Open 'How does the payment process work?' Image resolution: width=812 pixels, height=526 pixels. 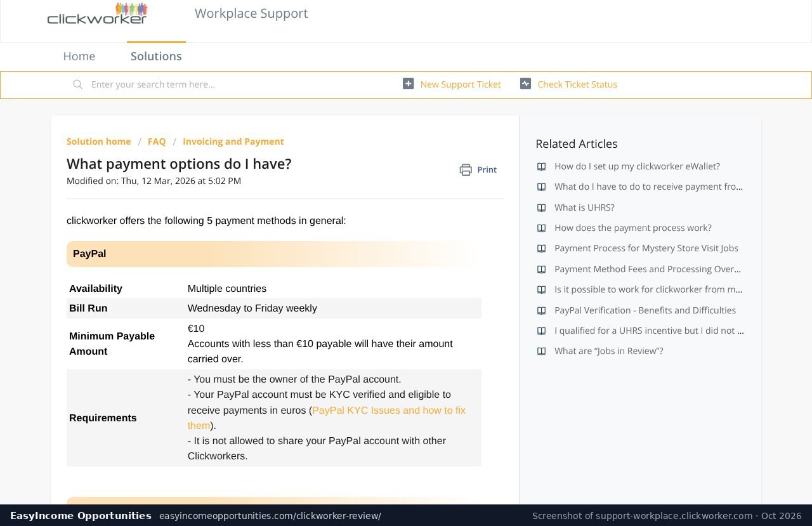pyautogui.click(x=633, y=228)
